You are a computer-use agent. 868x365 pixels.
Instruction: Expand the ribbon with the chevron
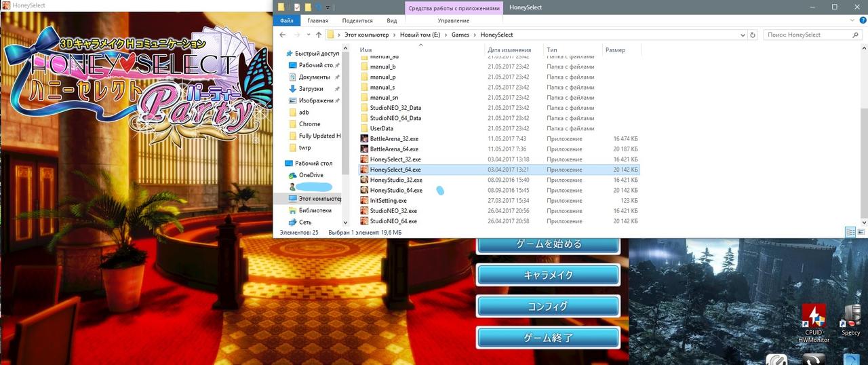[851, 21]
